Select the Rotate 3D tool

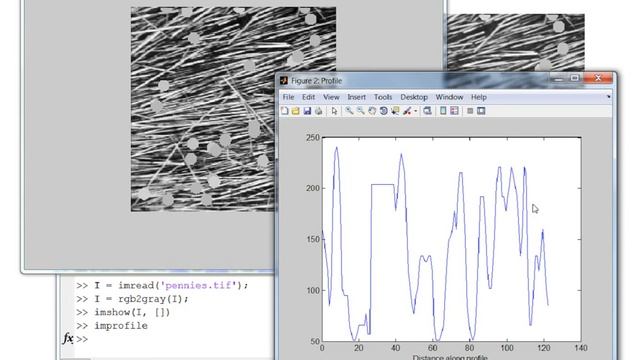coord(383,111)
